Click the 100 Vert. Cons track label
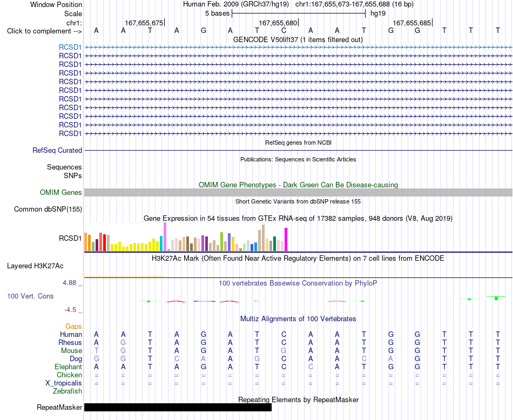Viewport: 513px width, 420px height. tap(30, 296)
